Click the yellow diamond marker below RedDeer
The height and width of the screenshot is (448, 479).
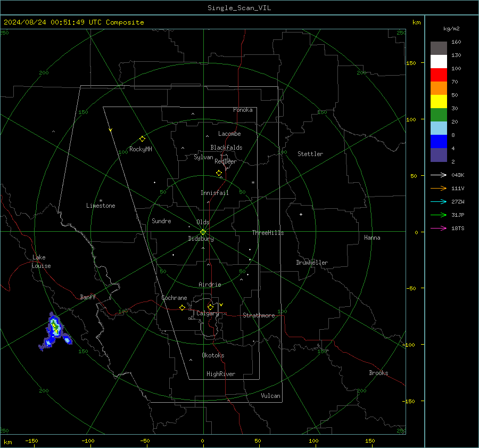219,173
